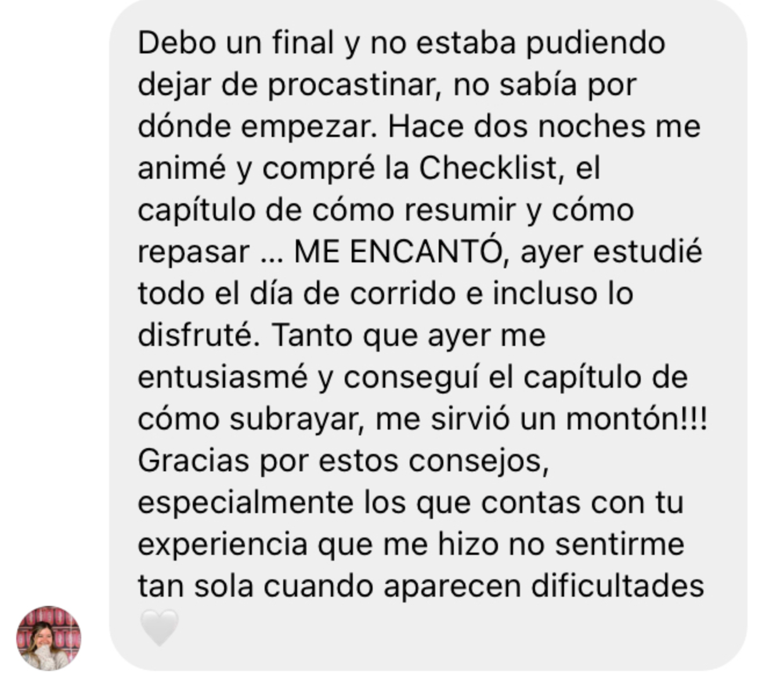The height and width of the screenshot is (700, 780).
Task: Click the word "sentirme" in the message
Action: (x=619, y=544)
